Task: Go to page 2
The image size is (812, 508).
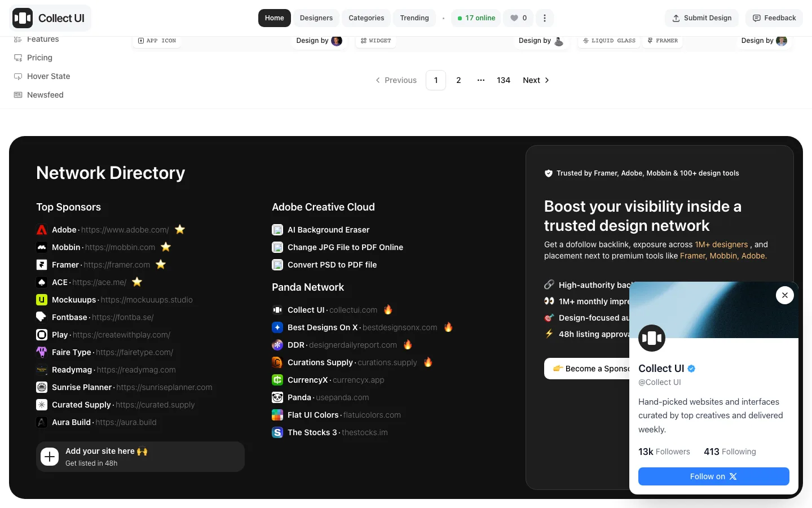Action: point(458,80)
